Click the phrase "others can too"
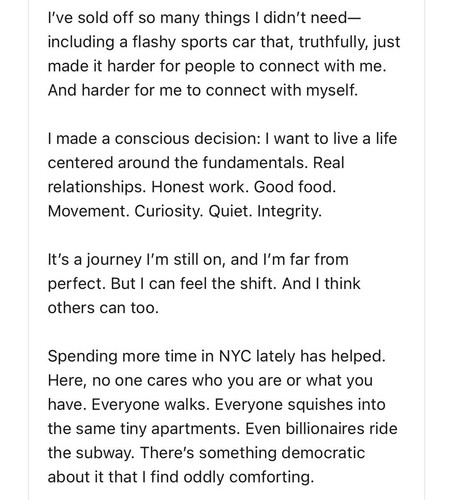The width and height of the screenshot is (453, 500). [x=103, y=308]
